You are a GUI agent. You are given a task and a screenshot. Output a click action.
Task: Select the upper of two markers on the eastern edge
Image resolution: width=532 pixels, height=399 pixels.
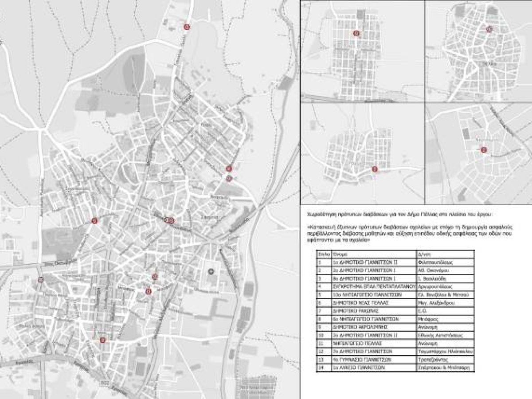pyautogui.click(x=229, y=168)
